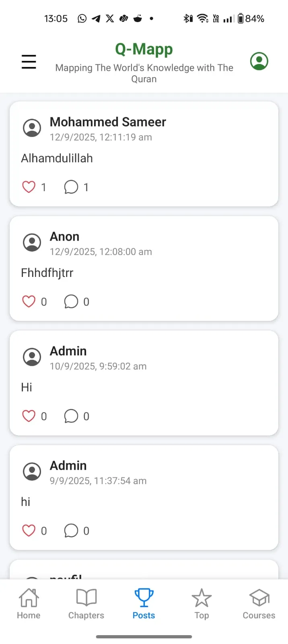Viewport: 288px width, 644px height.
Task: Like Admin's "Hi" post from 10/9/2025
Action: (x=29, y=416)
